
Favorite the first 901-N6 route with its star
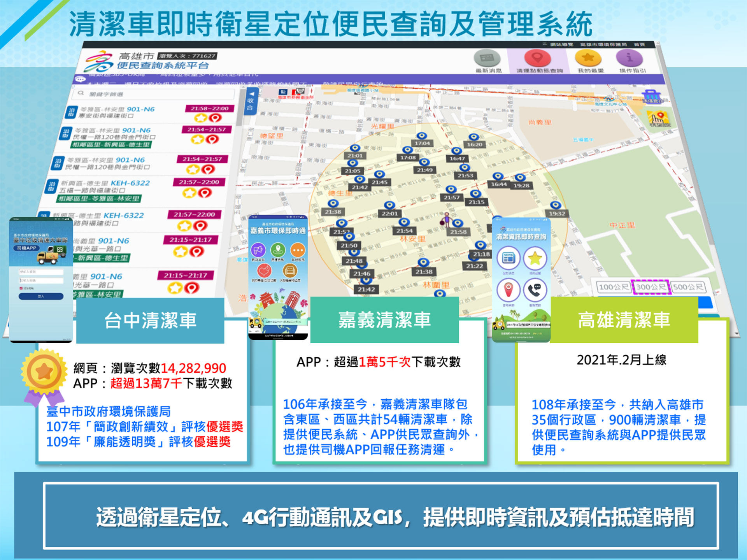click(201, 118)
